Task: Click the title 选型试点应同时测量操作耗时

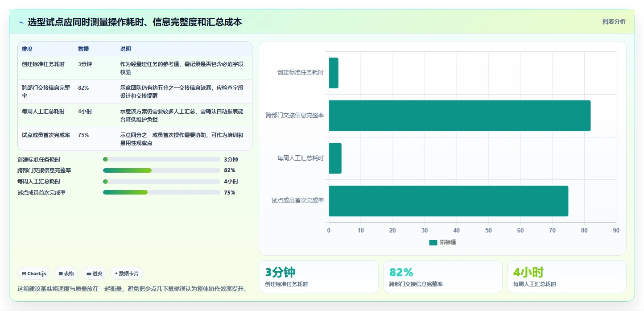Action: point(135,22)
